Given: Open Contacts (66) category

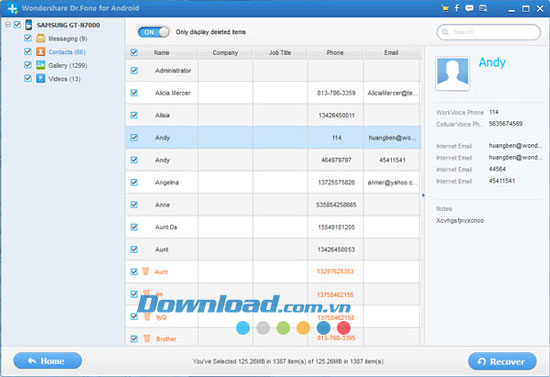Looking at the screenshot, I should tap(67, 52).
